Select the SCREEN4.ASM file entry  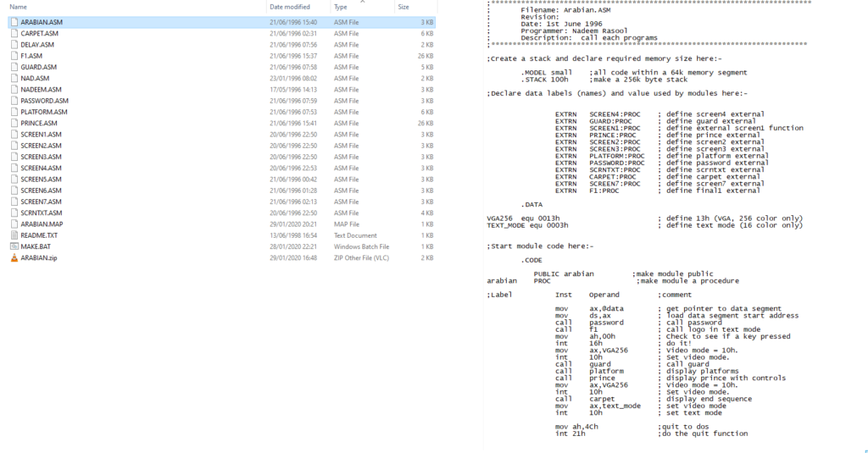(x=41, y=168)
